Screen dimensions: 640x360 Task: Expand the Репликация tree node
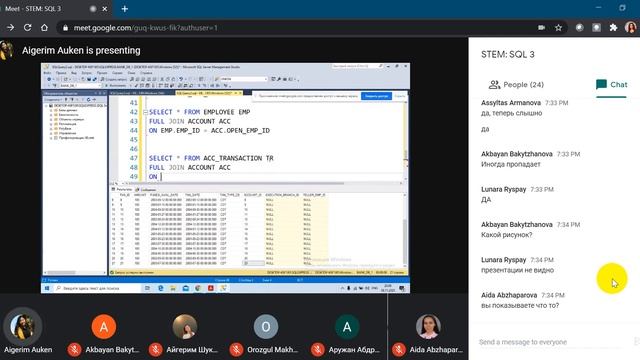tap(51, 124)
